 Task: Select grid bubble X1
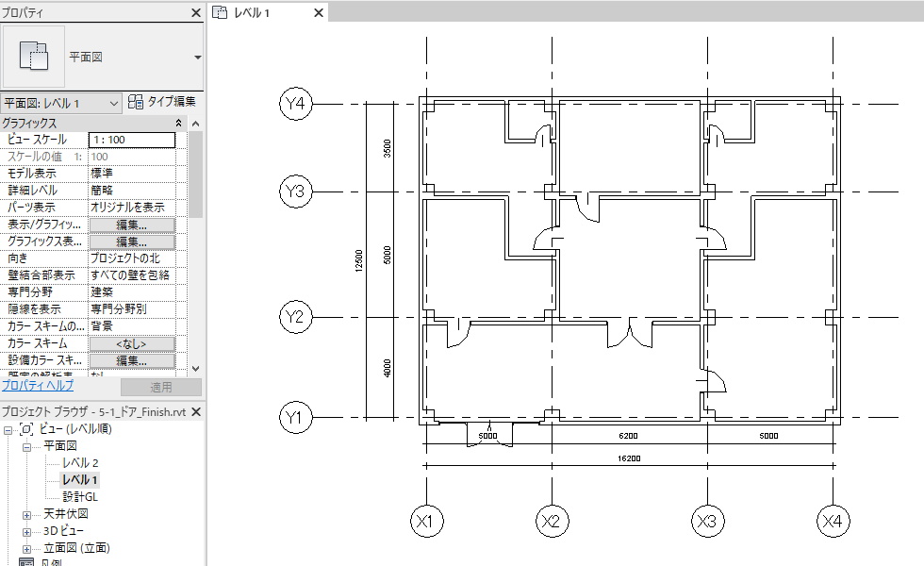[426, 521]
